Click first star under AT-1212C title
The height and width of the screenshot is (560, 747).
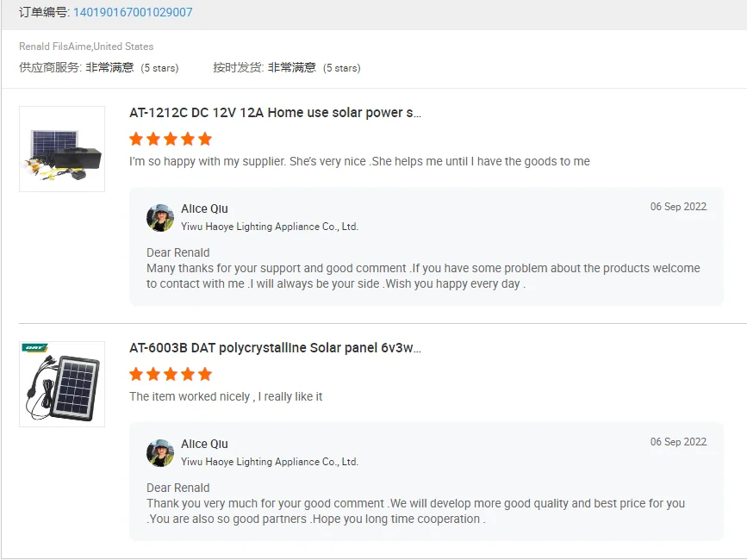136,139
